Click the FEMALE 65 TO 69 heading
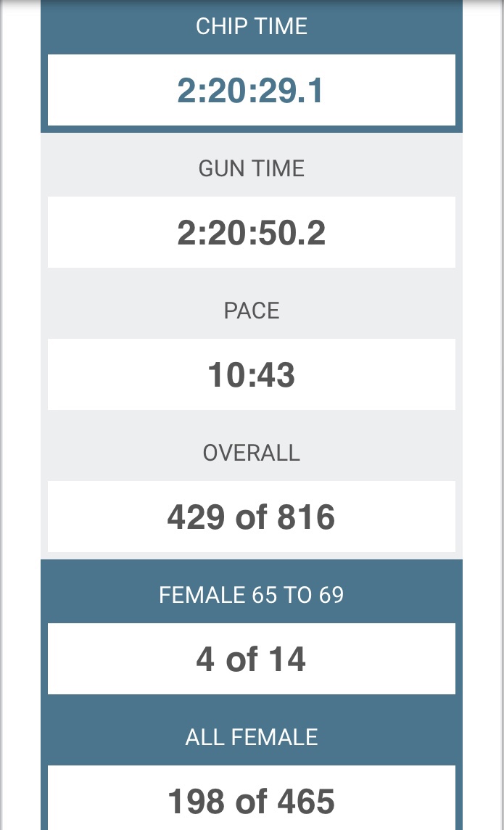The width and height of the screenshot is (504, 830). 252,596
